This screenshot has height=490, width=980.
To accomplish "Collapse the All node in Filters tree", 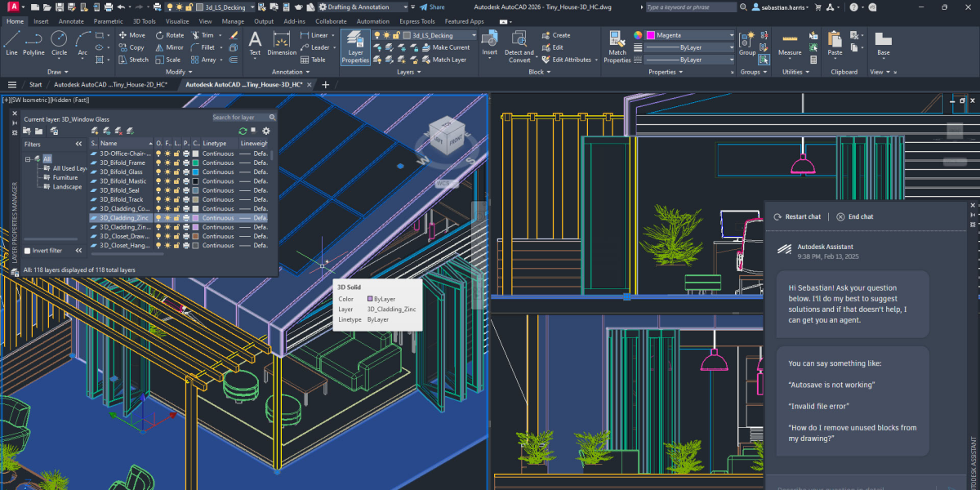I will point(28,159).
